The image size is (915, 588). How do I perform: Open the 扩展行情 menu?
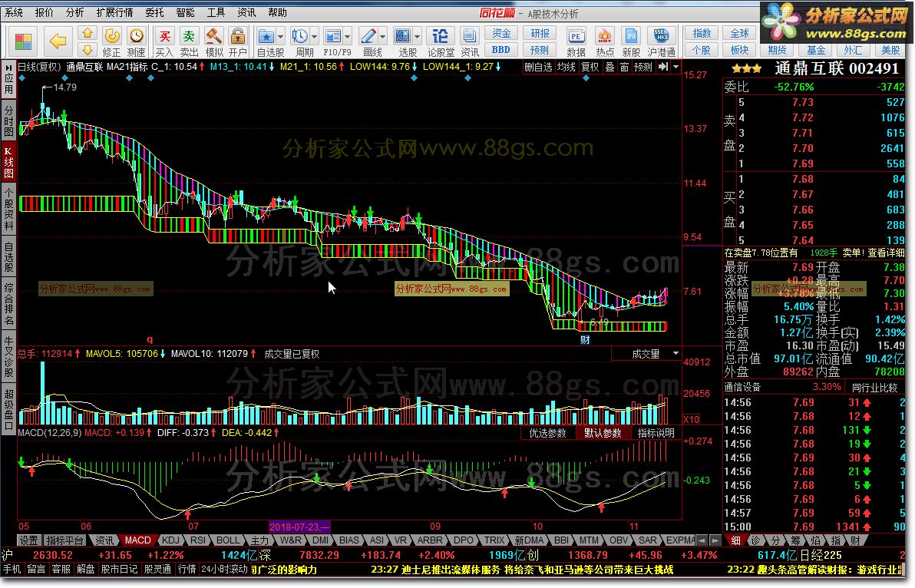(x=115, y=12)
